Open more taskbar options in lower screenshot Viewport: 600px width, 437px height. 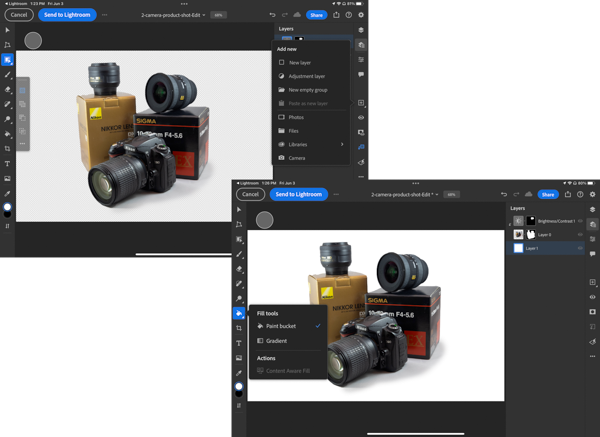pos(592,356)
